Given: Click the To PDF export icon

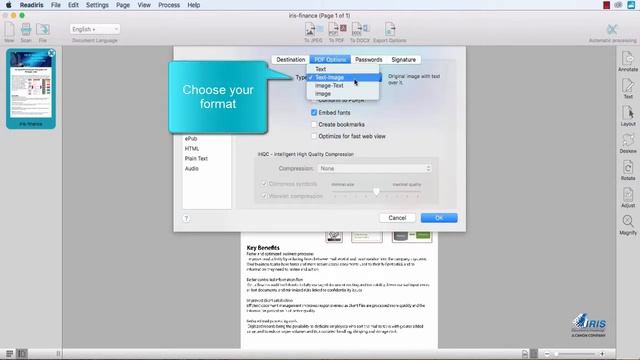Looking at the screenshot, I should point(337,30).
